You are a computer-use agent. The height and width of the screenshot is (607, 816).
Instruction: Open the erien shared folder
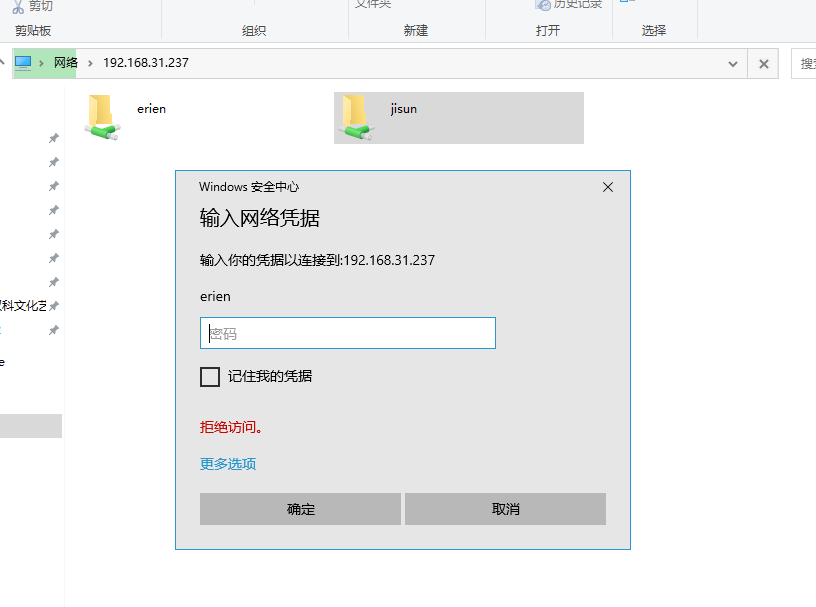coord(125,118)
